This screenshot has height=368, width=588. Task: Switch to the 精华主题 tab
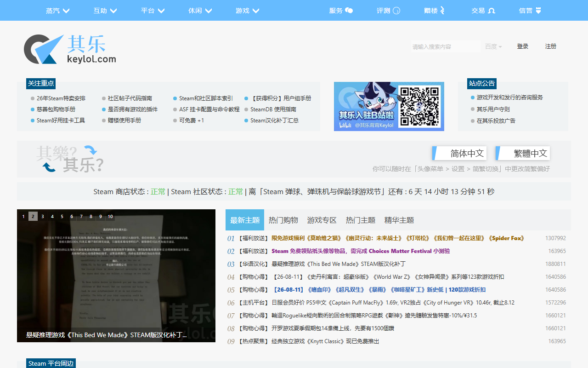(399, 220)
